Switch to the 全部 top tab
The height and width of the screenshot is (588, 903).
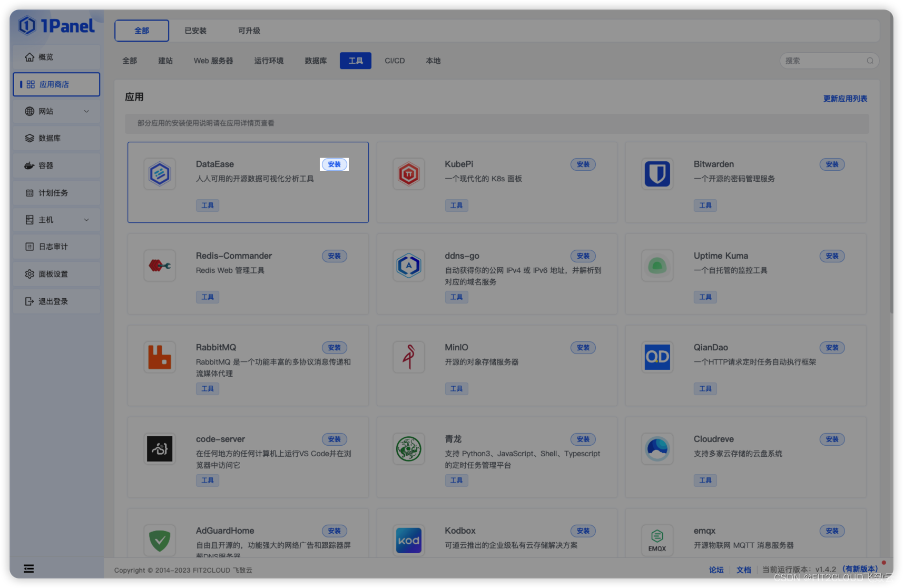click(142, 31)
